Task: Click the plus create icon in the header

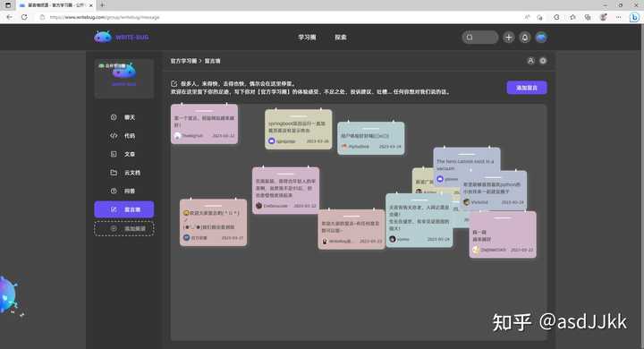Action: (x=508, y=38)
